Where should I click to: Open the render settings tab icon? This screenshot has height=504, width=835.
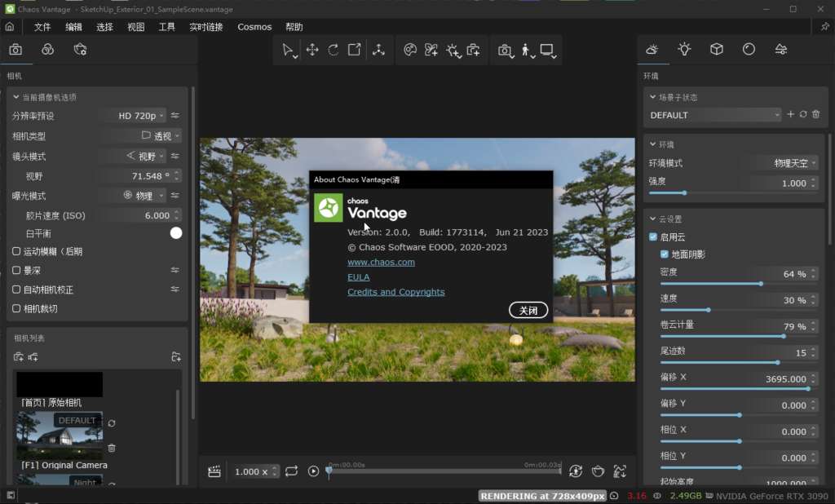[x=80, y=50]
